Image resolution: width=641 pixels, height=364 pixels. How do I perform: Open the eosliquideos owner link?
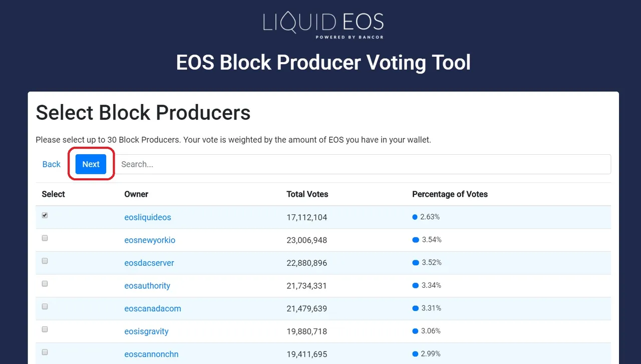[x=148, y=217]
